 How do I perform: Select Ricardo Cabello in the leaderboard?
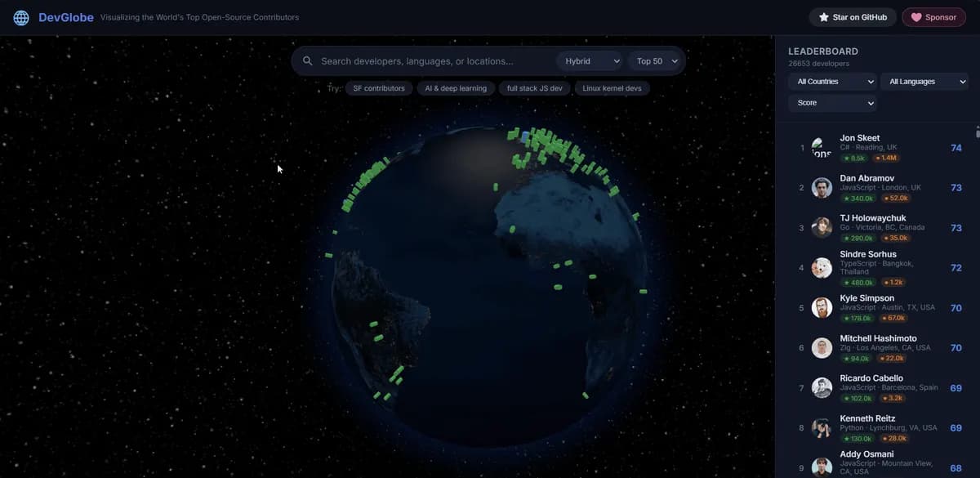pyautogui.click(x=876, y=388)
